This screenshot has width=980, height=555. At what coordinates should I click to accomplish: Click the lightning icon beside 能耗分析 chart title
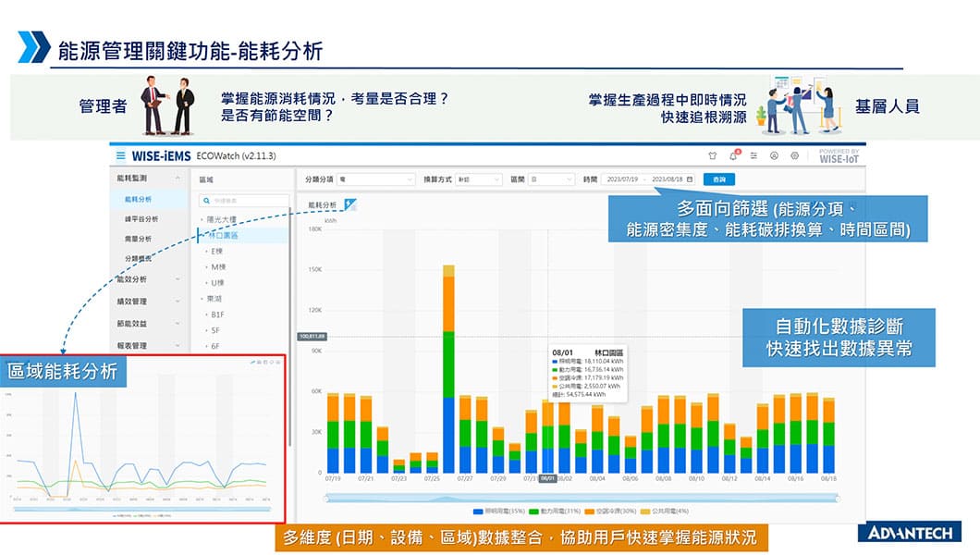coord(350,203)
